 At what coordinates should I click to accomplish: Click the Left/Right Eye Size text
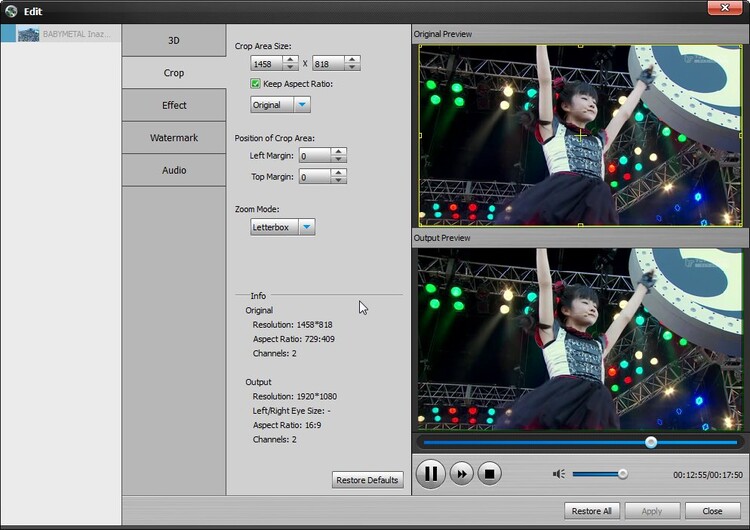click(291, 411)
